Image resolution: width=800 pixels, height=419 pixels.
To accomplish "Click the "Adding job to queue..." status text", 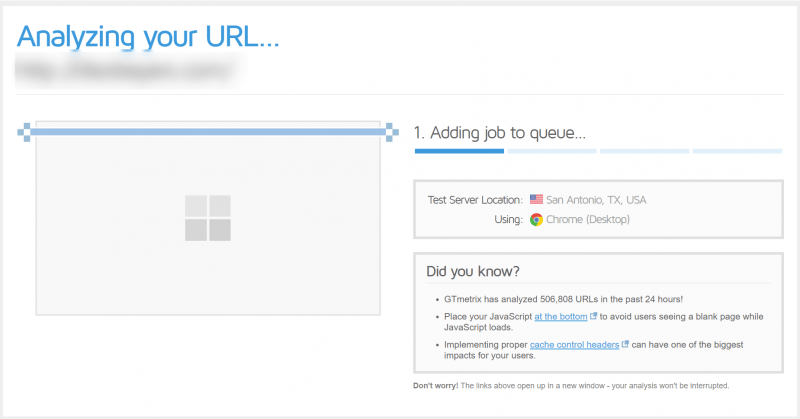I will (500, 132).
